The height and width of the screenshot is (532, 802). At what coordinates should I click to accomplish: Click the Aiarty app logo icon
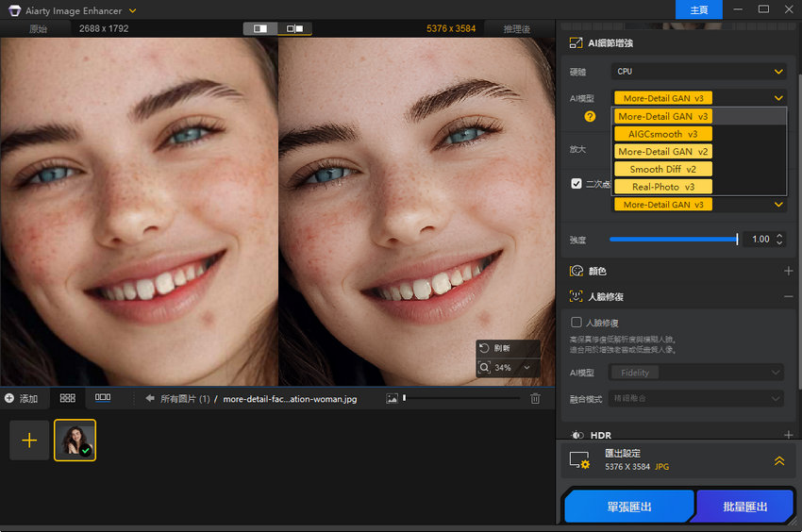(x=14, y=10)
